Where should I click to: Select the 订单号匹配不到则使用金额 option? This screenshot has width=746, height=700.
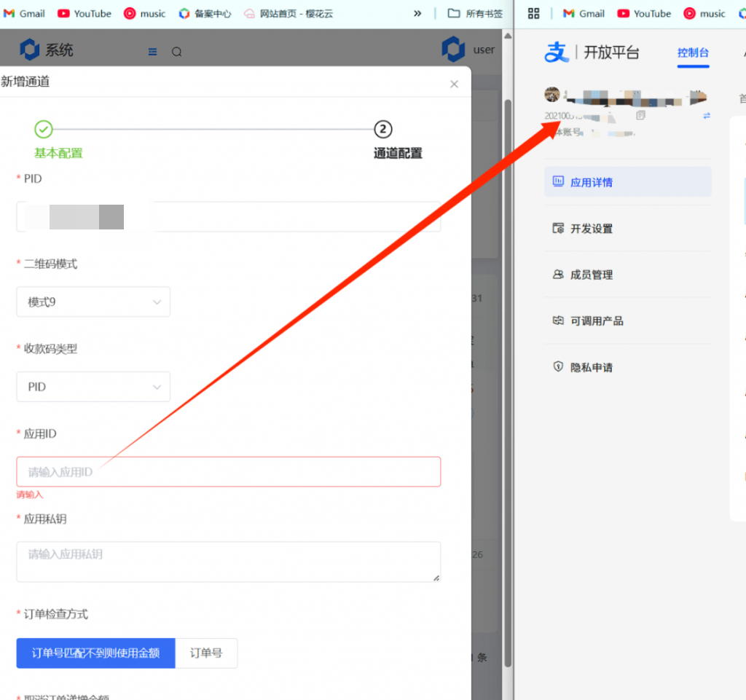coord(95,653)
